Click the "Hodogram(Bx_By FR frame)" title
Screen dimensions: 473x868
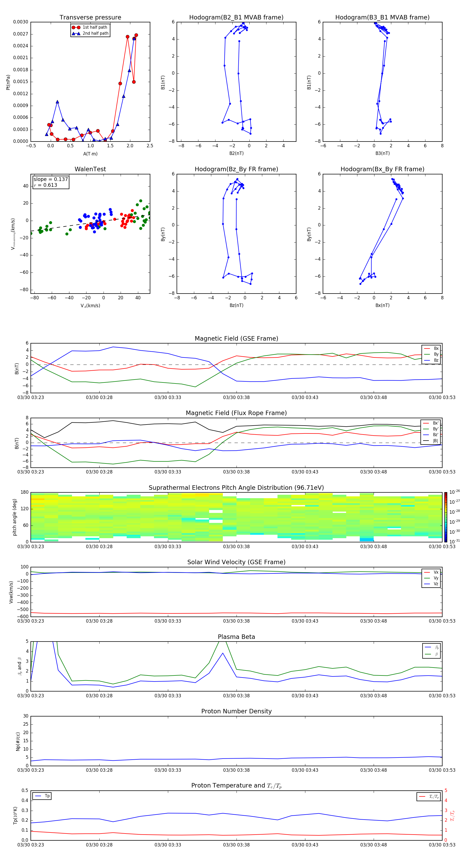[382, 169]
